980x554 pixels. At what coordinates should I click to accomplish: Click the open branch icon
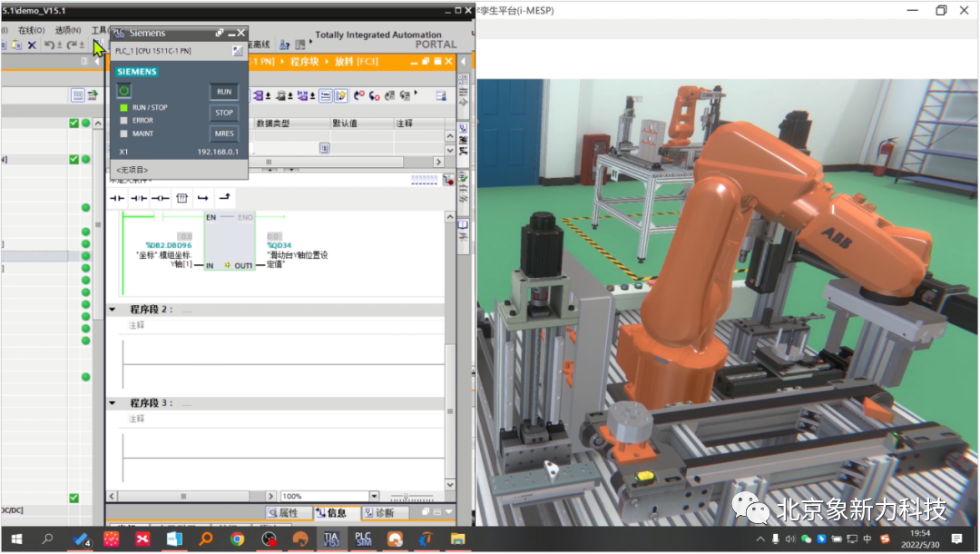pyautogui.click(x=203, y=198)
